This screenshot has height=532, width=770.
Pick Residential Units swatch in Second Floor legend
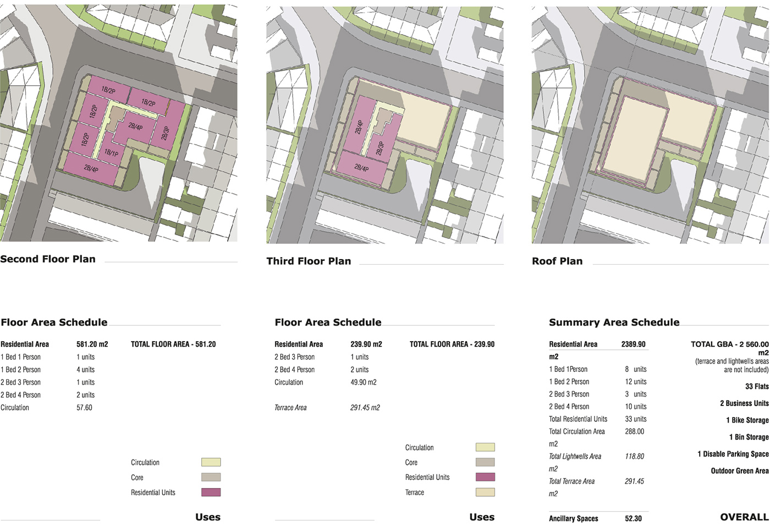[x=211, y=492]
